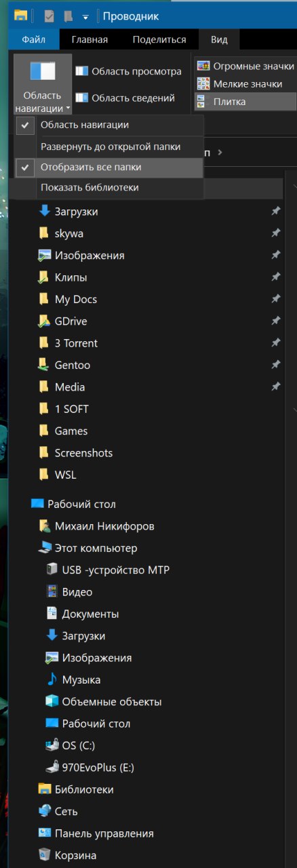
Task: Click the Музыка note icon
Action: (x=52, y=679)
